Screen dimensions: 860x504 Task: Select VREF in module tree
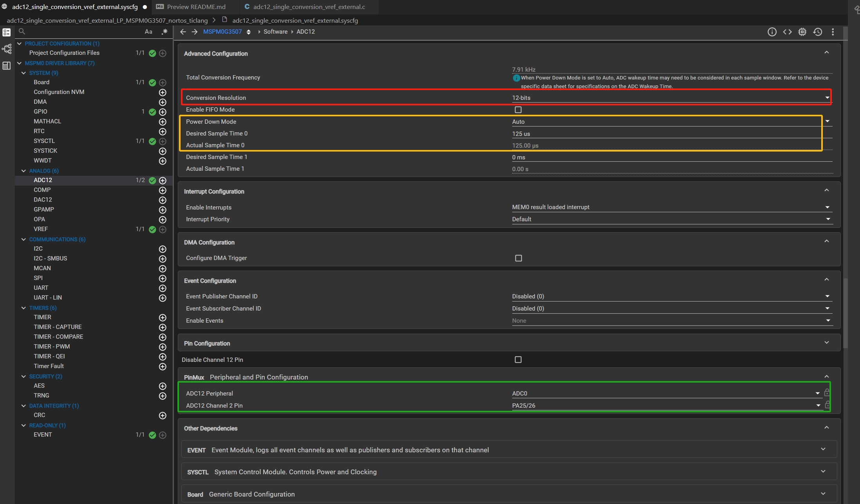pos(41,229)
